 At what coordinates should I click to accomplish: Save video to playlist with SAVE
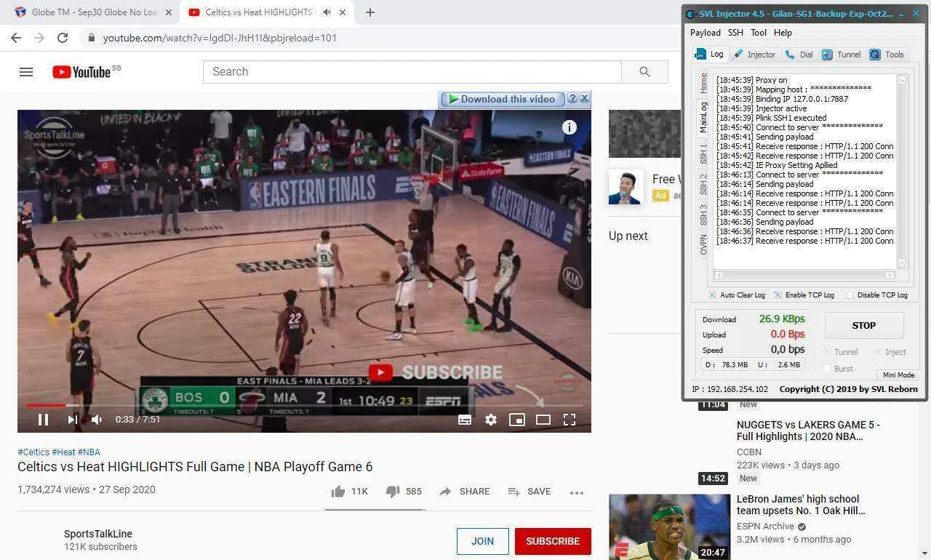529,492
